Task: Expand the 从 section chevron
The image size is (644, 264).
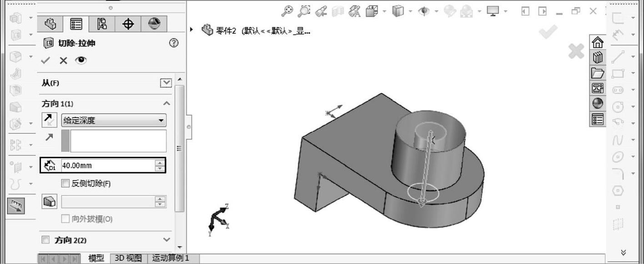Action: click(x=166, y=83)
